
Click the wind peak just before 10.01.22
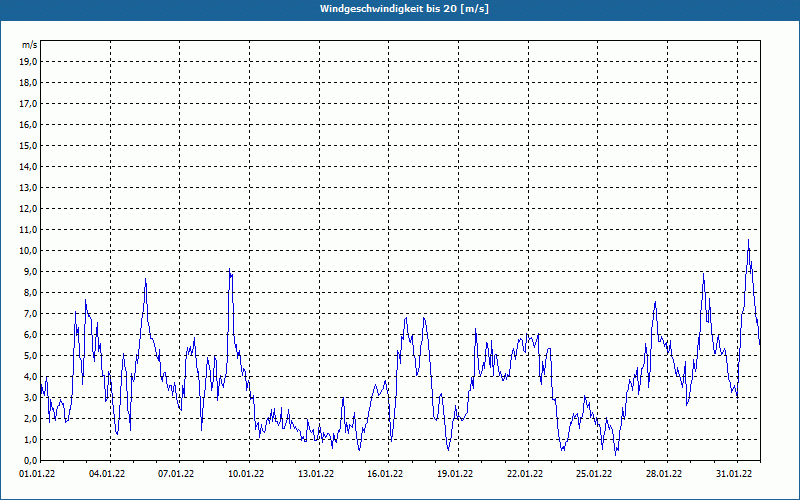[230, 269]
